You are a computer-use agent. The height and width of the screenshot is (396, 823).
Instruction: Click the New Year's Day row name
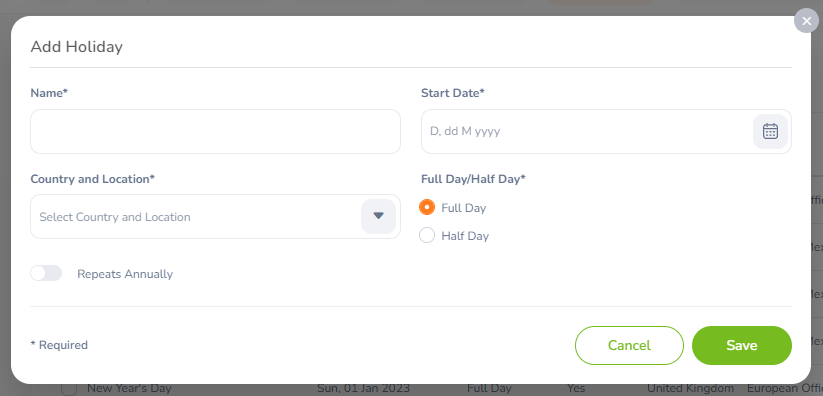point(129,389)
